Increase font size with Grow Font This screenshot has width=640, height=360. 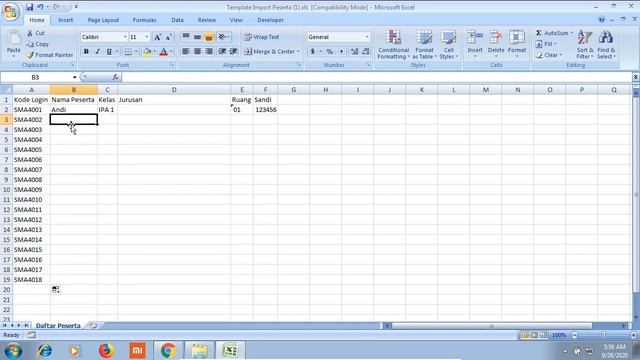tap(157, 37)
